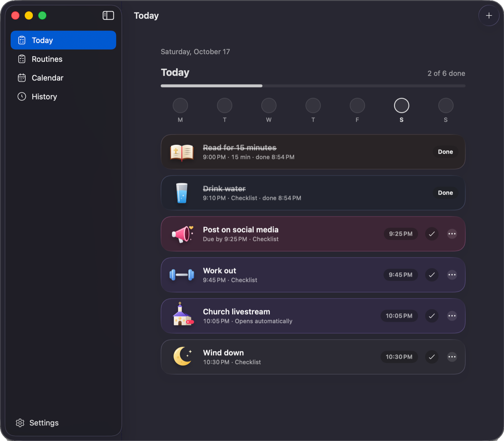Click the megaphone icon for social media
This screenshot has width=504, height=441.
coord(182,234)
